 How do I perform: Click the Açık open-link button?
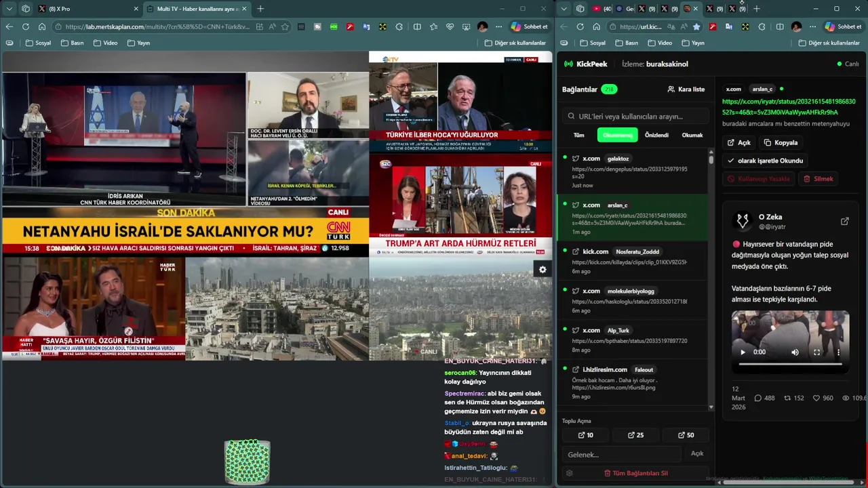[x=738, y=143]
